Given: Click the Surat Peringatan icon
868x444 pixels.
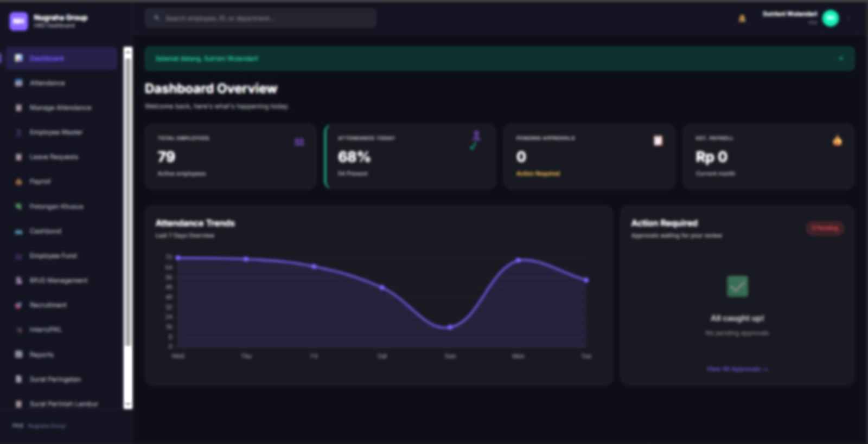Looking at the screenshot, I should [x=18, y=379].
